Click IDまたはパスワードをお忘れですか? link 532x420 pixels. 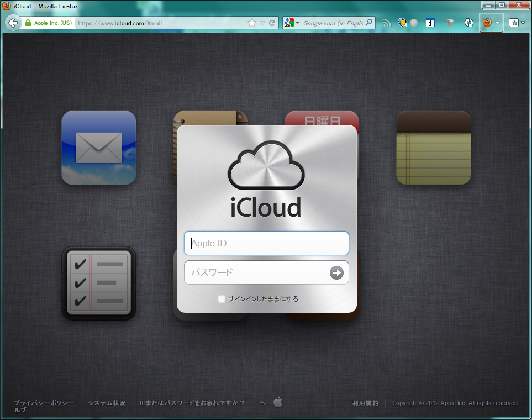point(192,402)
